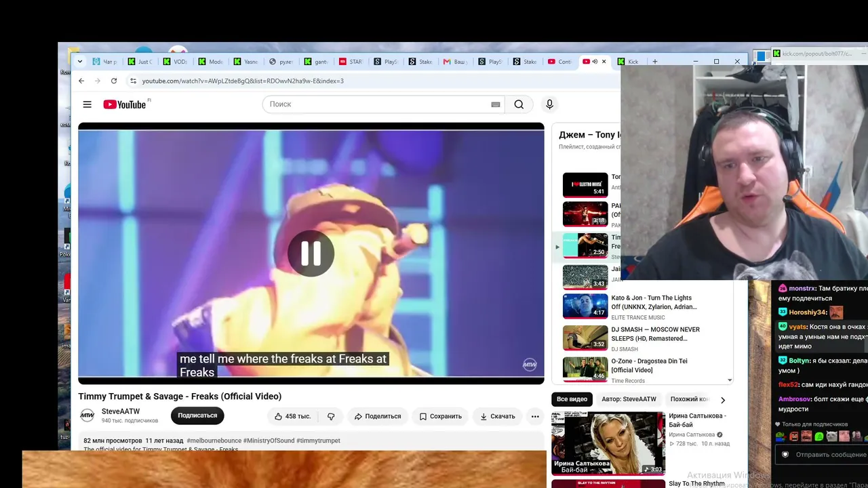Open the SteveAATW channel name link

pos(121,411)
